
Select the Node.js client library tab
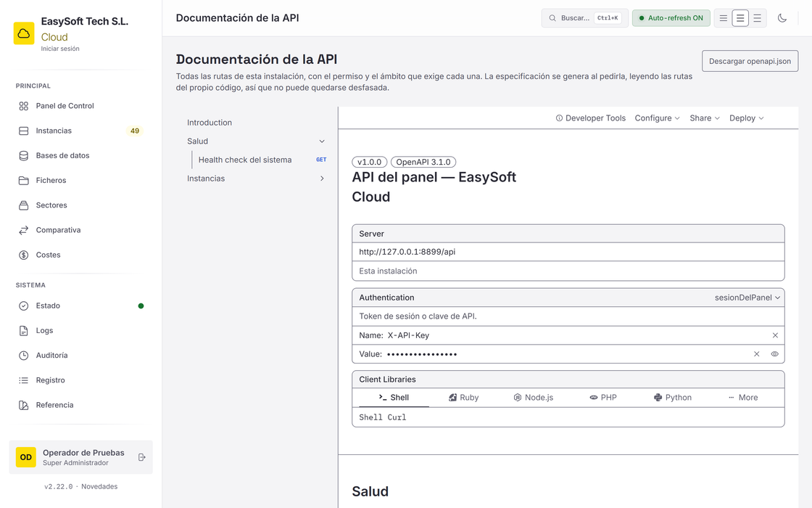534,398
